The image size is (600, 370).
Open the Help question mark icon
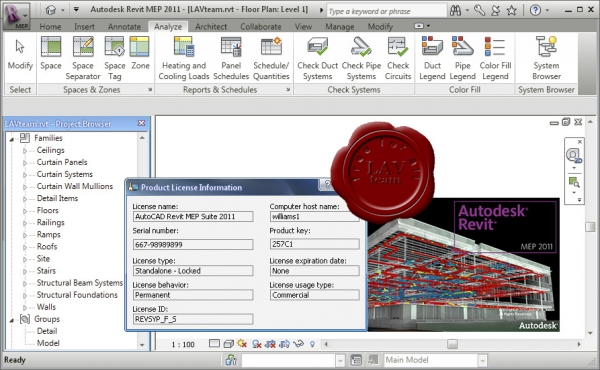(535, 10)
